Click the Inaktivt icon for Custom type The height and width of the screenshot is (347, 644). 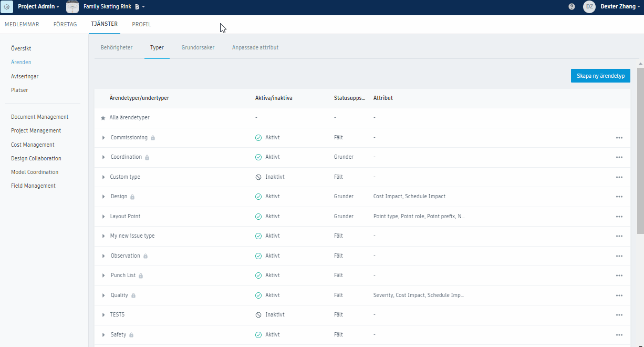(x=258, y=177)
